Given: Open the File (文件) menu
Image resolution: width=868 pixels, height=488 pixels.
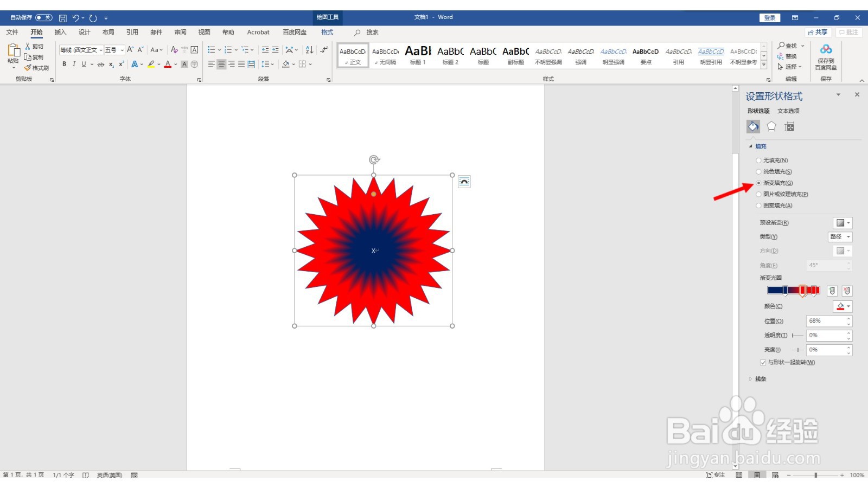Looking at the screenshot, I should [x=12, y=33].
